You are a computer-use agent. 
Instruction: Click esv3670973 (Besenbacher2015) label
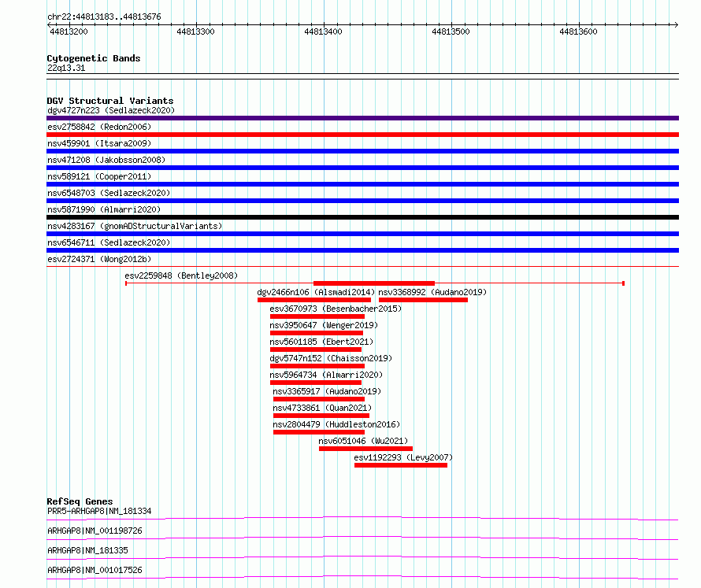click(x=336, y=309)
